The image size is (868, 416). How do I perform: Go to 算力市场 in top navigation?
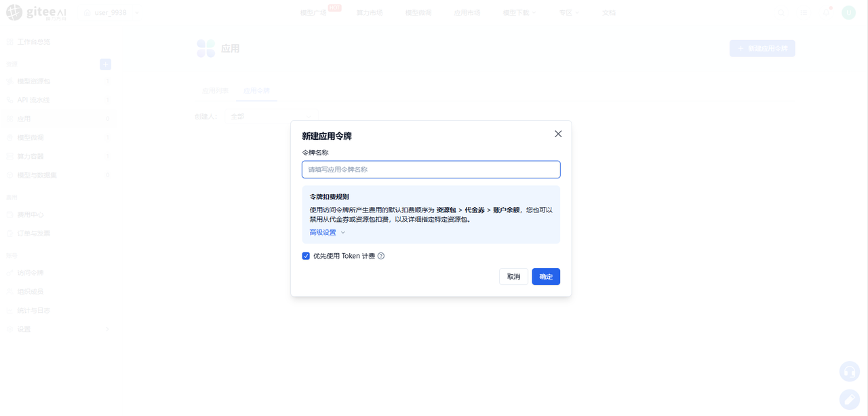point(370,13)
